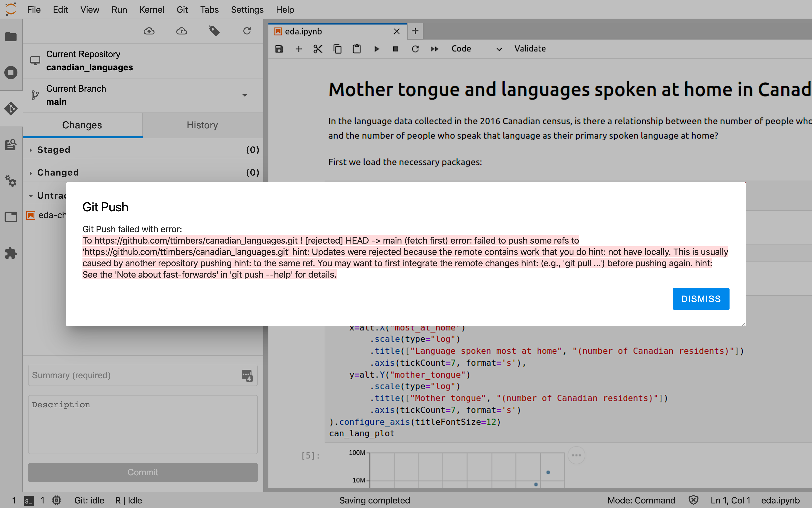Select the eda.ipynb notebook tab
This screenshot has height=508, width=812.
[x=337, y=31]
